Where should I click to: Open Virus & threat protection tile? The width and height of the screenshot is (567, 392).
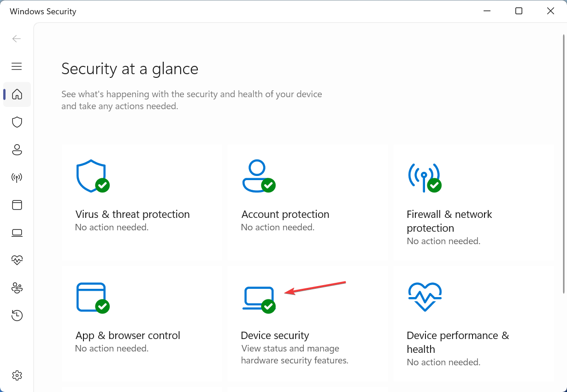click(x=142, y=202)
